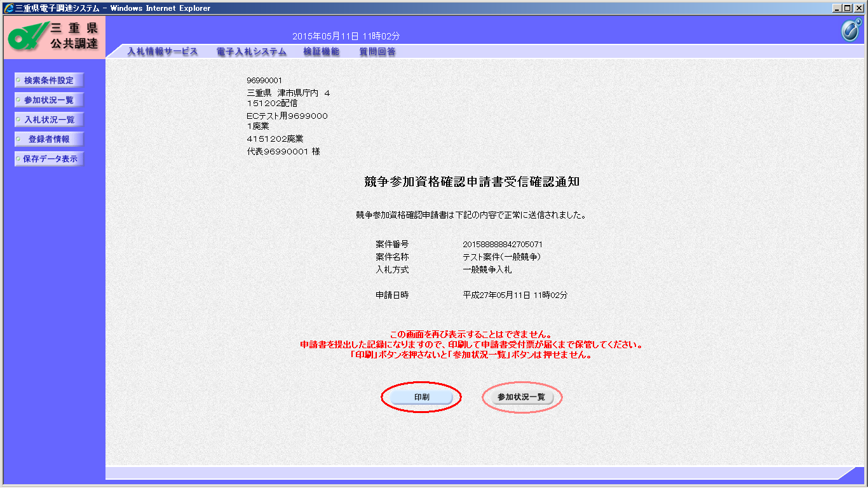Image resolution: width=868 pixels, height=488 pixels.
Task: Click the heading 競争参加資格確認申請書受信確認通知
Action: click(x=471, y=182)
